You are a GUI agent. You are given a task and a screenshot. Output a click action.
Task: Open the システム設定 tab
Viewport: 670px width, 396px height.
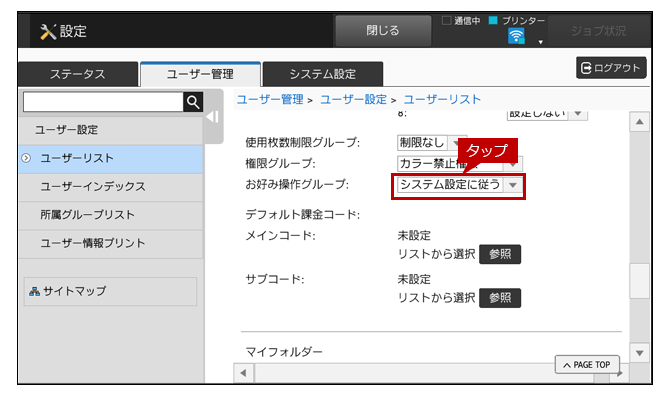(323, 74)
